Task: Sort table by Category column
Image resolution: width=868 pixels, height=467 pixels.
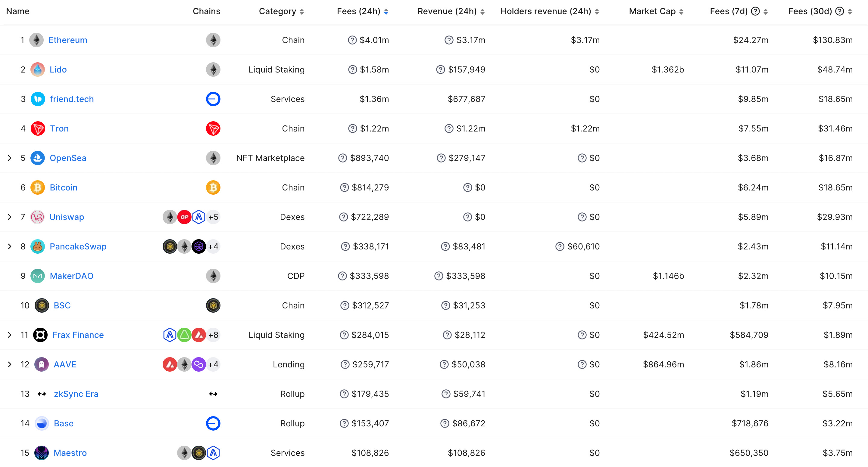Action: pos(281,11)
